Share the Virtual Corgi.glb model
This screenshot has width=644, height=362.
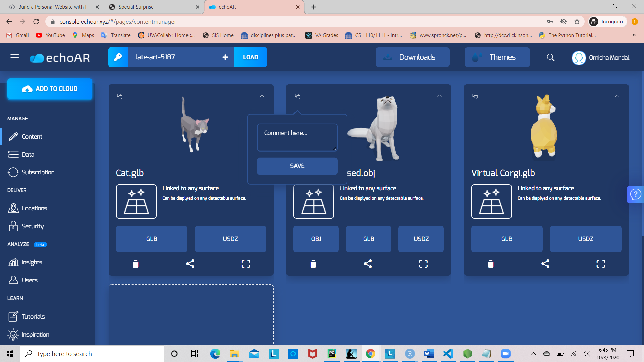[x=545, y=264]
